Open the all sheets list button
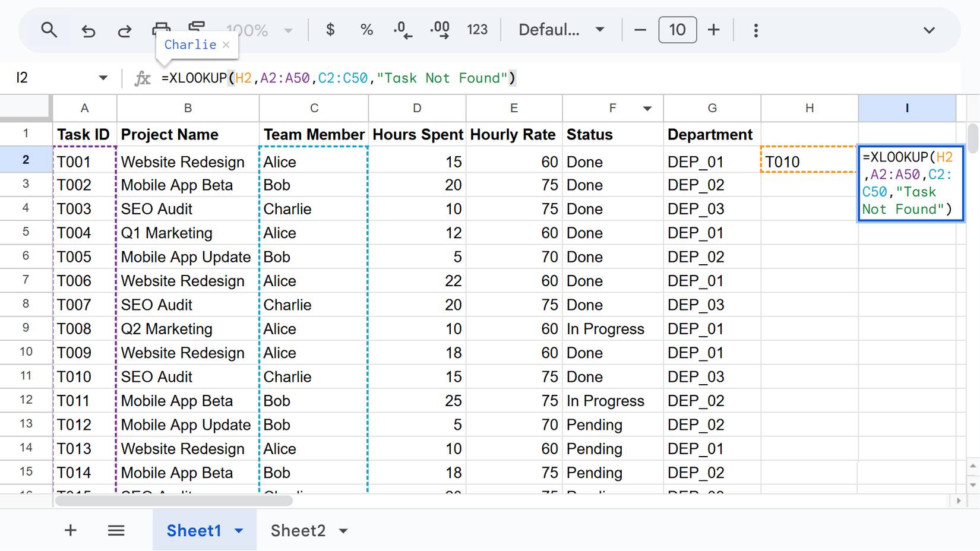980x551 pixels. coord(116,530)
